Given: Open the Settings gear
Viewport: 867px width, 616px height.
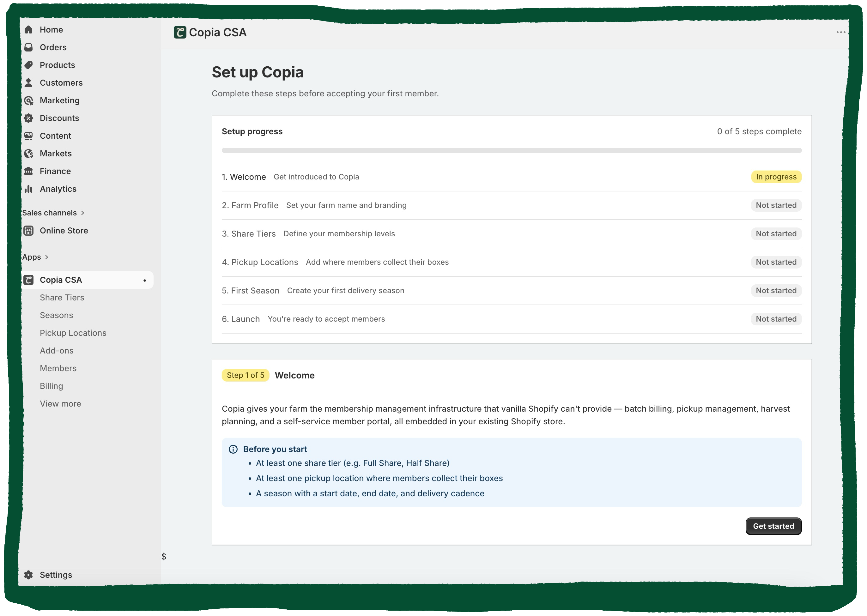Looking at the screenshot, I should pyautogui.click(x=29, y=575).
